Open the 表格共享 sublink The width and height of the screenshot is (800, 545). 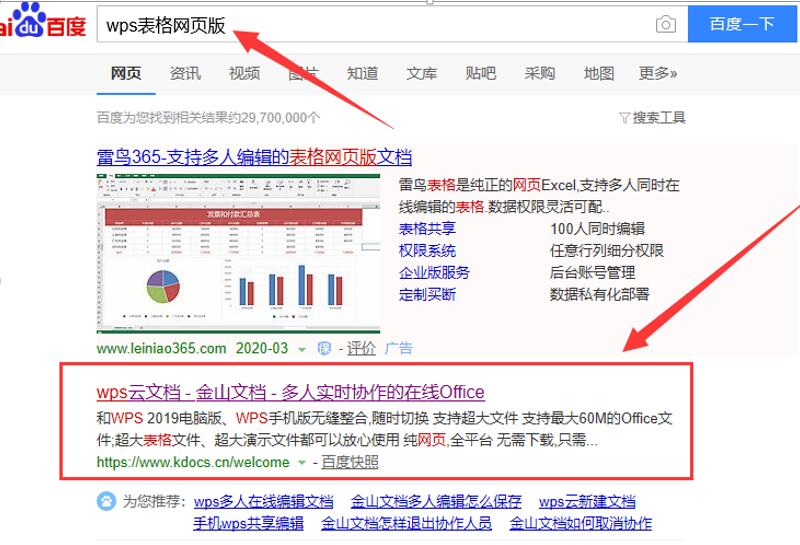pyautogui.click(x=427, y=229)
